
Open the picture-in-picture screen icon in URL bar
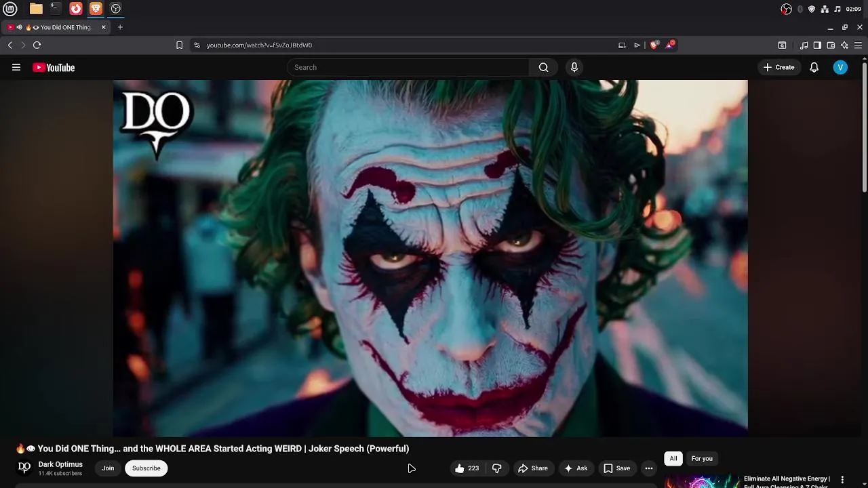point(622,45)
